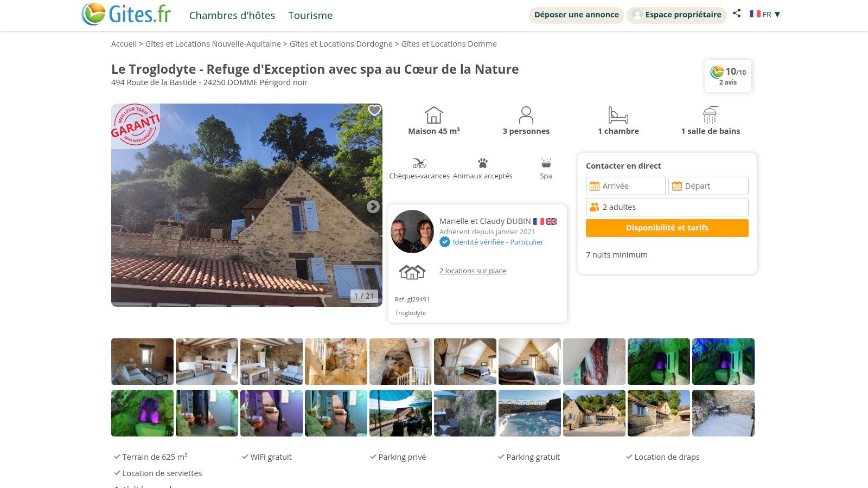This screenshot has height=488, width=868.
Task: Open the first living room thumbnail
Action: (142, 362)
